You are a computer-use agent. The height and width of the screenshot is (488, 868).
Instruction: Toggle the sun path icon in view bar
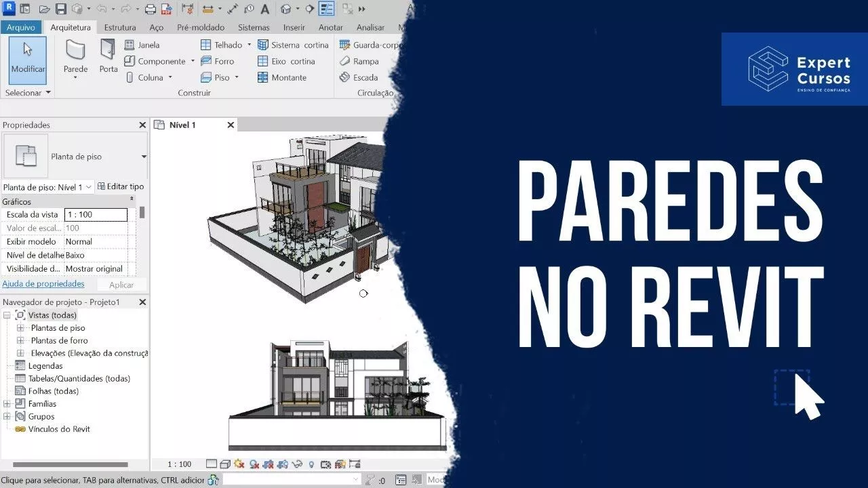point(239,464)
